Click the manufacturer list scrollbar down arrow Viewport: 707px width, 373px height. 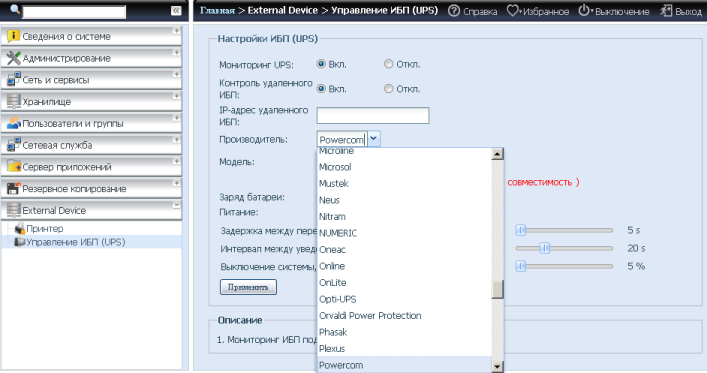click(x=497, y=366)
